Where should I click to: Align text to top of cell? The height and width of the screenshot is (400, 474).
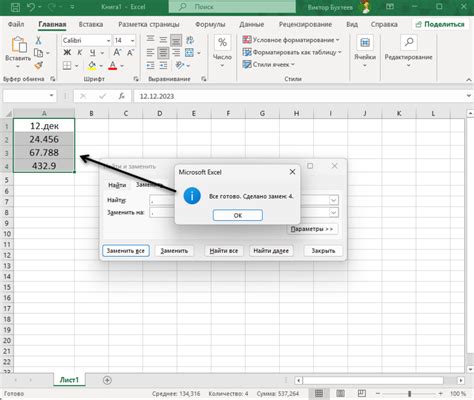point(150,40)
